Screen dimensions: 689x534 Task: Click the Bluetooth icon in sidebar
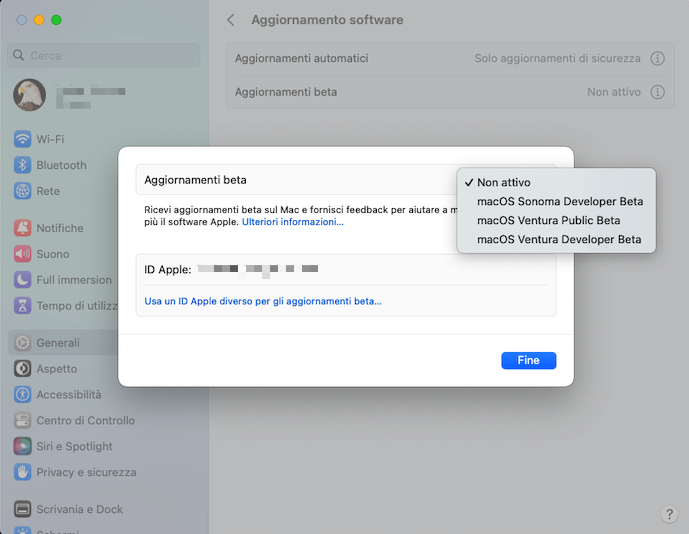point(22,165)
